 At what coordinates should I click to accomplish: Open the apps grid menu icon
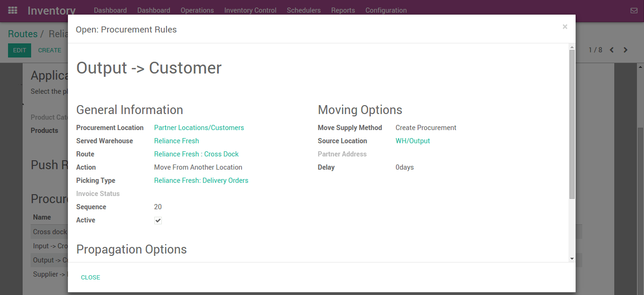click(12, 10)
